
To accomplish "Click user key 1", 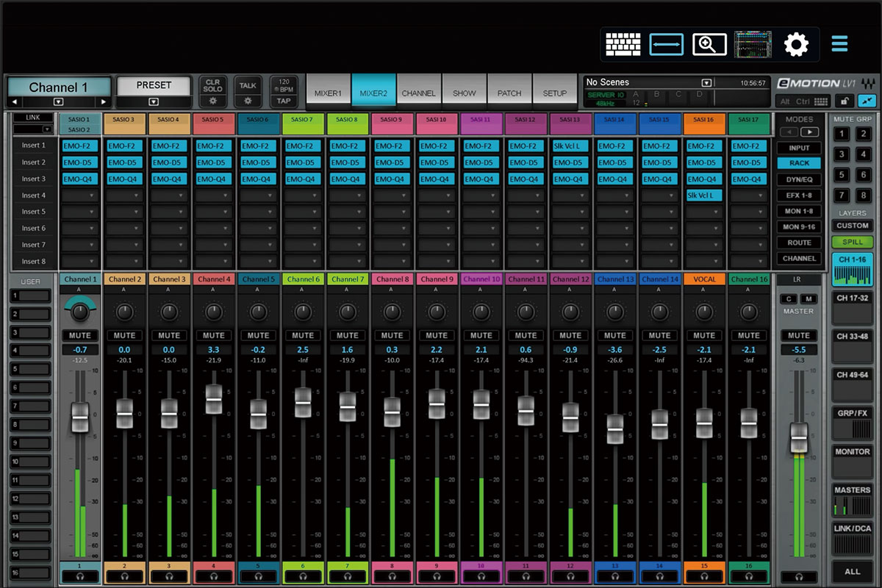I will click(x=30, y=296).
